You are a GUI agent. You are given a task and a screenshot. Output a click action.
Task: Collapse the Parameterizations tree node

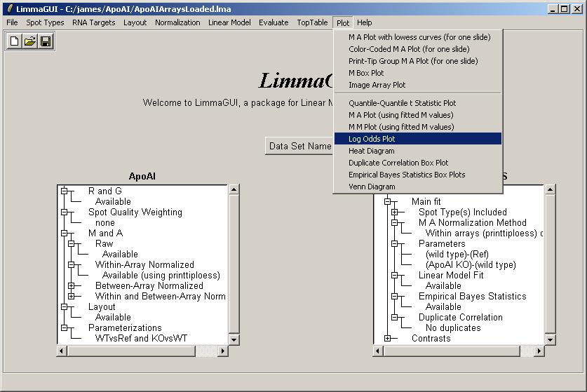(65, 328)
